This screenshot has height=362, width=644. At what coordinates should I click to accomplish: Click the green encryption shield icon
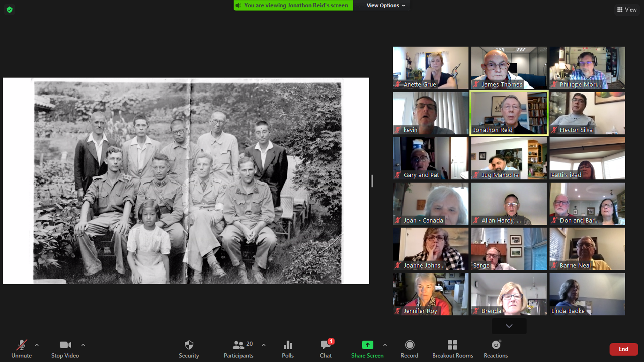(x=9, y=10)
